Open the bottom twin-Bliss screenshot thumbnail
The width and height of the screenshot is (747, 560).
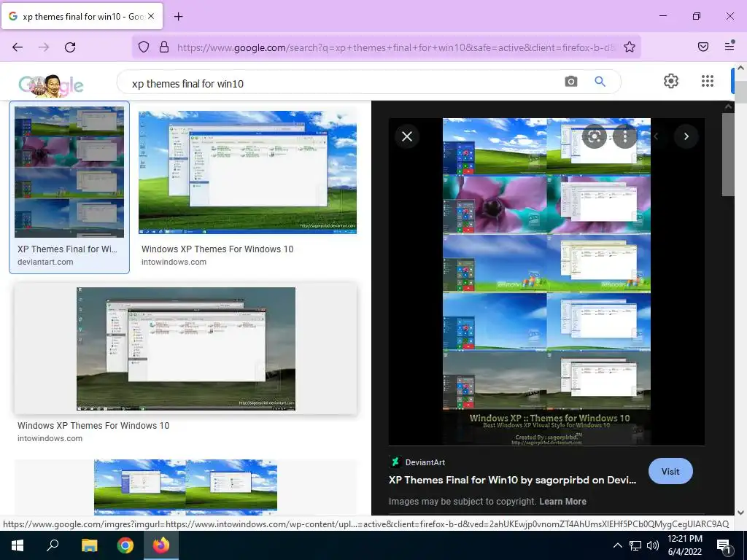click(x=185, y=487)
